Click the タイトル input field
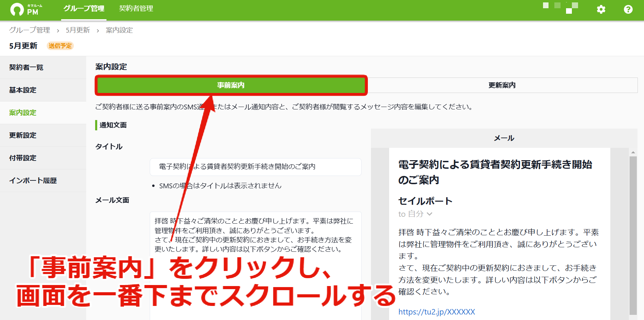Screen dimensions: 644x320 click(256, 167)
